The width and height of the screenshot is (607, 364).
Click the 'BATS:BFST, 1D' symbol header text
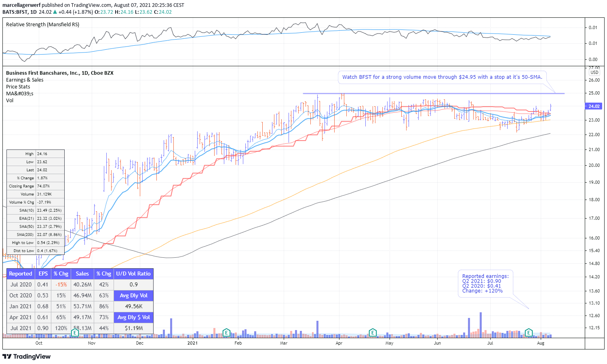coord(19,12)
